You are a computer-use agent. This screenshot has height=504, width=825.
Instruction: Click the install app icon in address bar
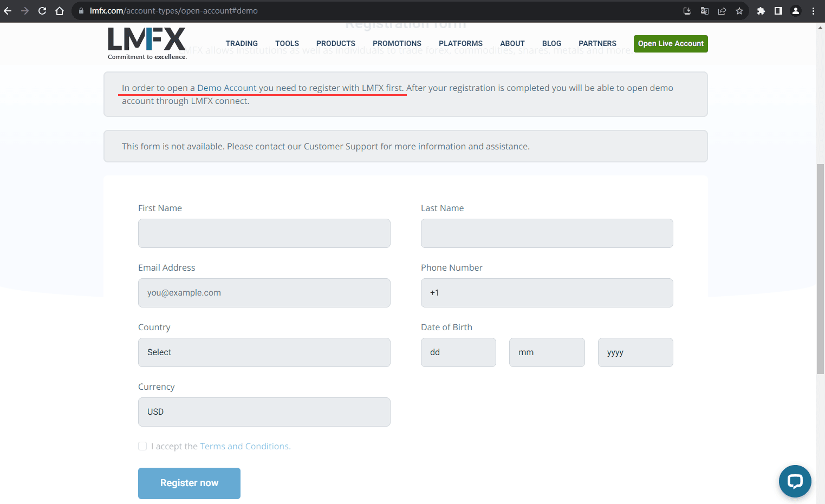tap(687, 11)
